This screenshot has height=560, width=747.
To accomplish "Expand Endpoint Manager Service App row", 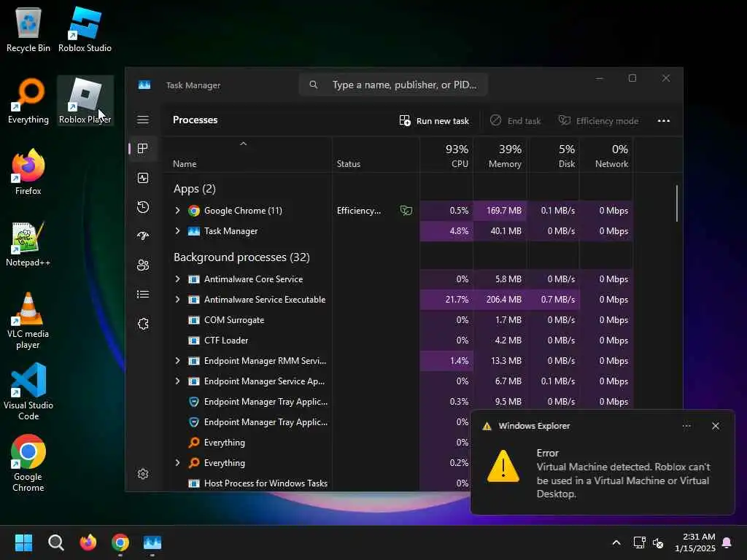I will pos(178,381).
